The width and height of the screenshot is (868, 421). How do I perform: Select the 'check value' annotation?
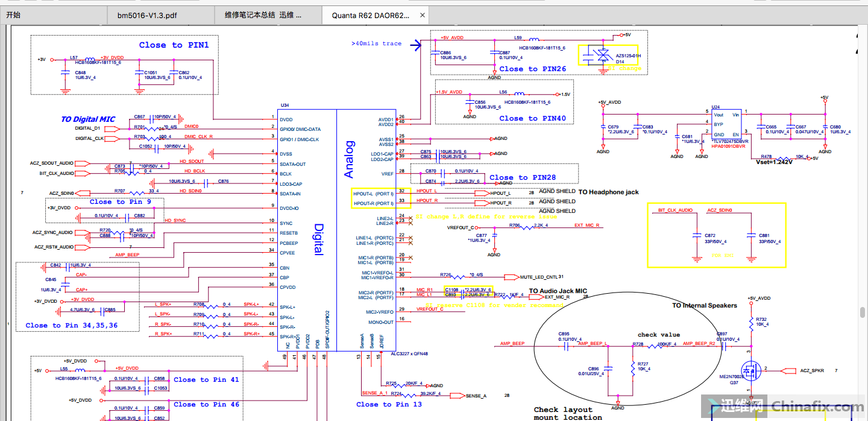[659, 335]
